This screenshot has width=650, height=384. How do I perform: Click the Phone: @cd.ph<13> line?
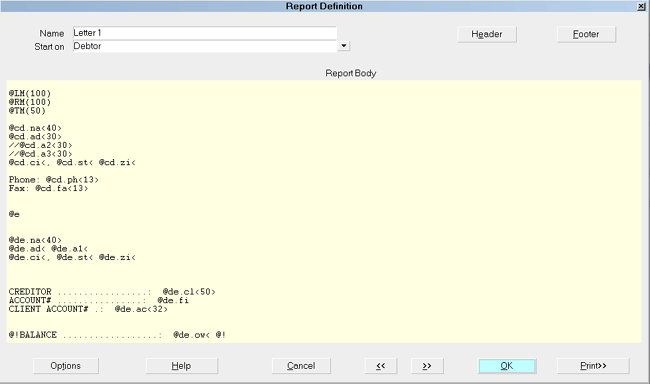54,180
